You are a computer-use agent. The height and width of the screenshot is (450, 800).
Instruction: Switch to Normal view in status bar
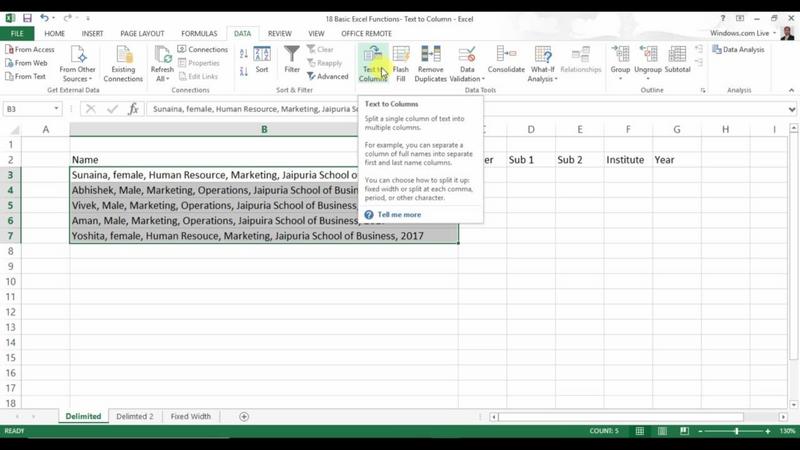point(639,431)
